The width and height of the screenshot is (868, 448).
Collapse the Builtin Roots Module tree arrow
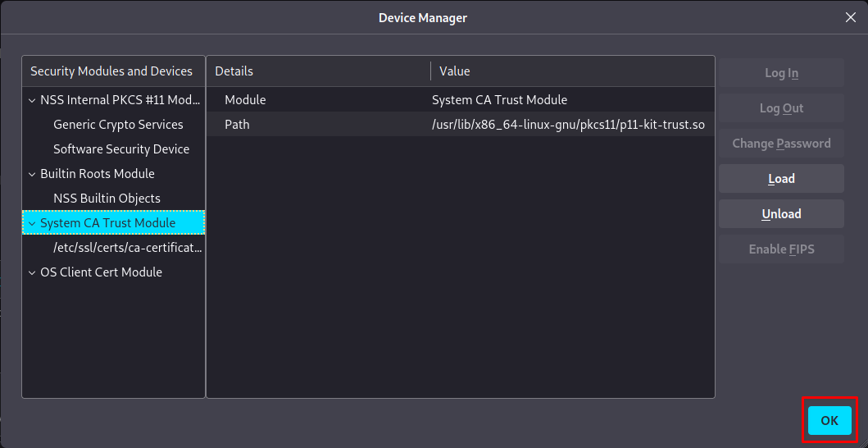click(x=32, y=174)
